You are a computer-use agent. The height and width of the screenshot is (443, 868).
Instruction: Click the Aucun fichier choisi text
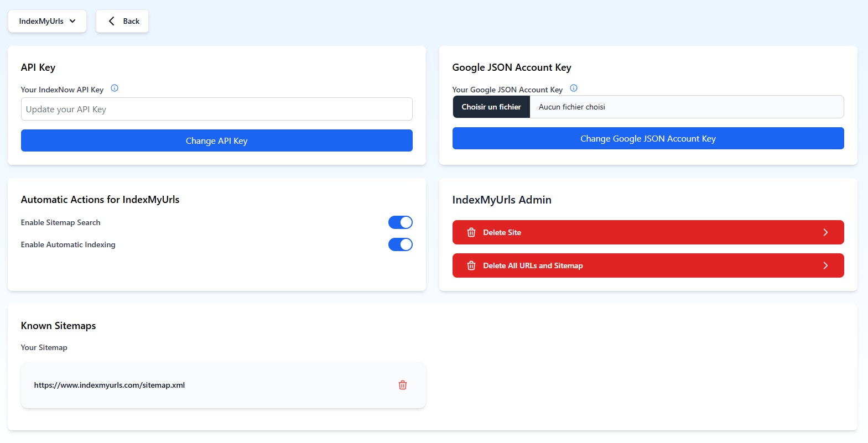[572, 107]
